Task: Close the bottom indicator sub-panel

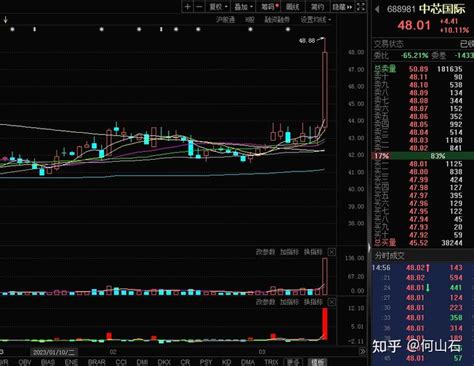Action: (x=331, y=302)
